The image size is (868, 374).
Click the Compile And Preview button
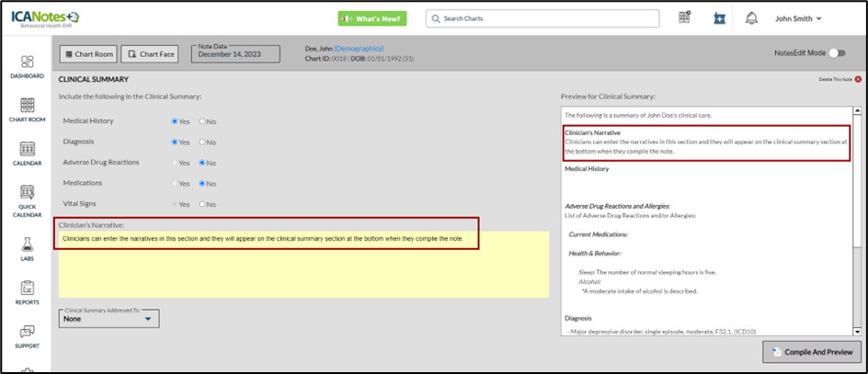[812, 352]
